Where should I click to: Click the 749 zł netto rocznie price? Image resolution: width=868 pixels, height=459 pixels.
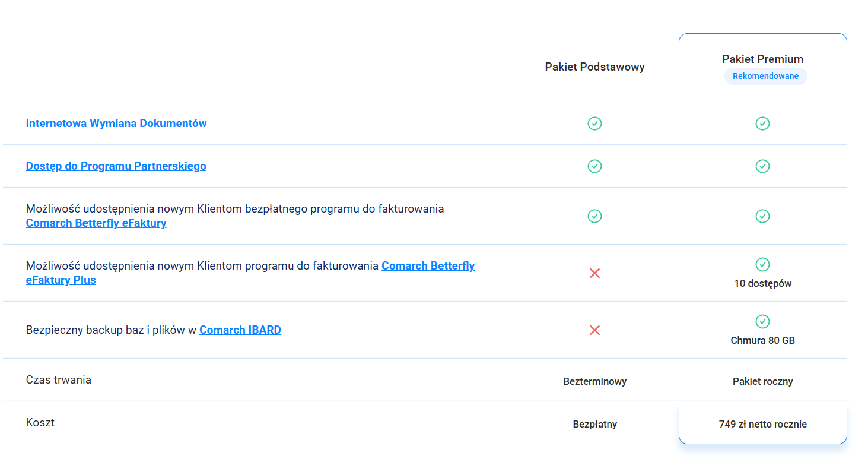coord(762,424)
